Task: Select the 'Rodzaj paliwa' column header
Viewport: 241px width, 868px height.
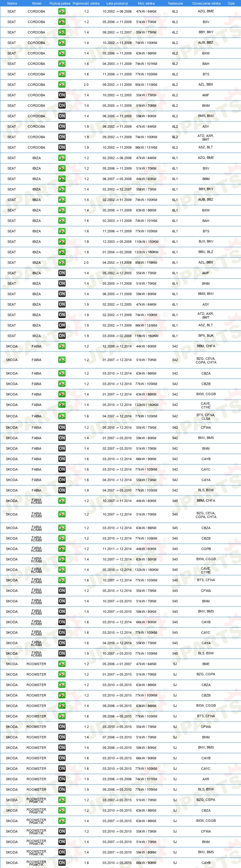Action: (60, 3)
